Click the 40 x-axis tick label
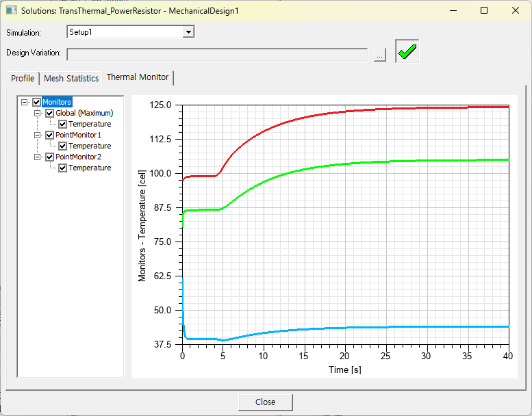The width and height of the screenshot is (532, 416). 507,356
